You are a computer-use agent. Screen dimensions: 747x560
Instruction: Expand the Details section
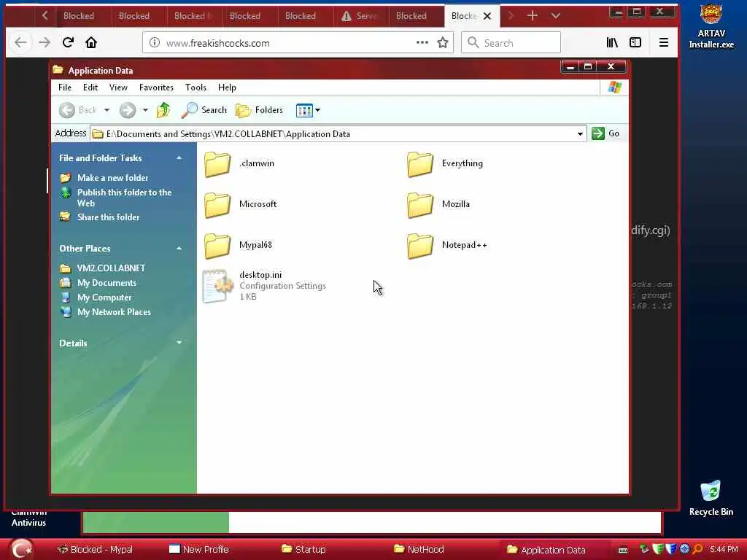point(179,343)
